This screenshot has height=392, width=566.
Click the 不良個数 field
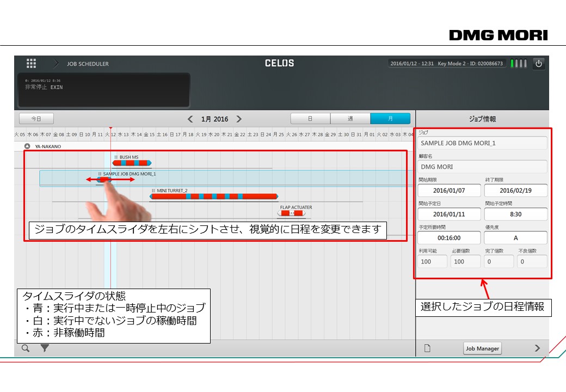532,262
